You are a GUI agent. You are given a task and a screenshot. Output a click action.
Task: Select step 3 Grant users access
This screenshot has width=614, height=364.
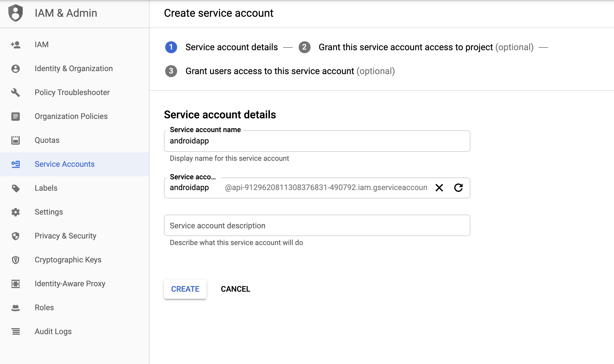pos(269,71)
